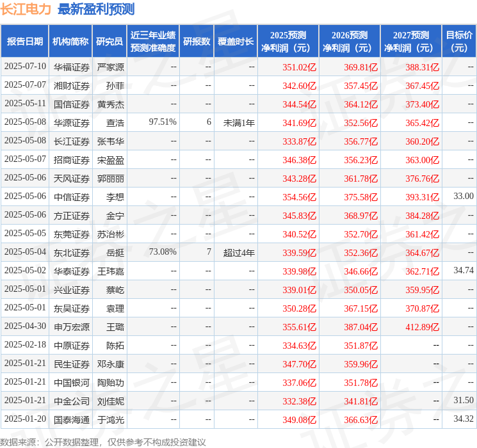The height and width of the screenshot is (448, 477).
Task: Click 2027 profit value 412.89亿
Action: coord(422,327)
